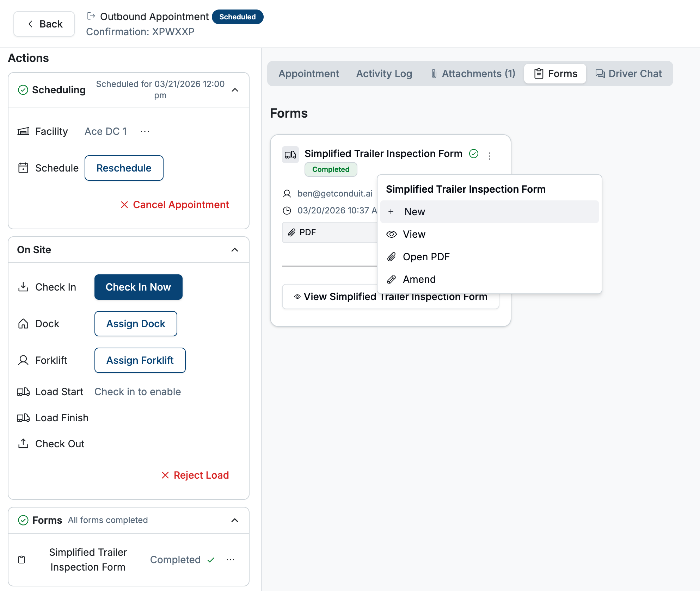Viewport: 700px width, 591px height.
Task: Click the ben@getconduit.ai email text
Action: tap(335, 194)
